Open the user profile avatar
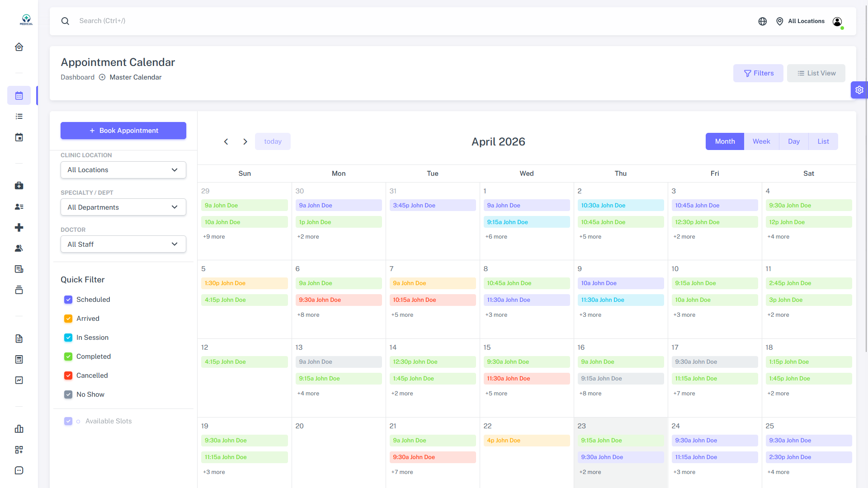This screenshot has width=868, height=488. 837,21
